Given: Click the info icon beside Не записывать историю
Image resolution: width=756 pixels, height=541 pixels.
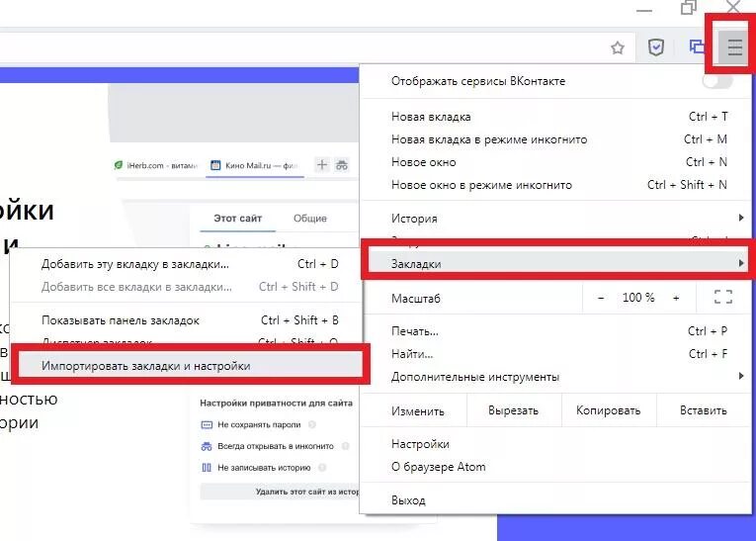Looking at the screenshot, I should click(322, 468).
